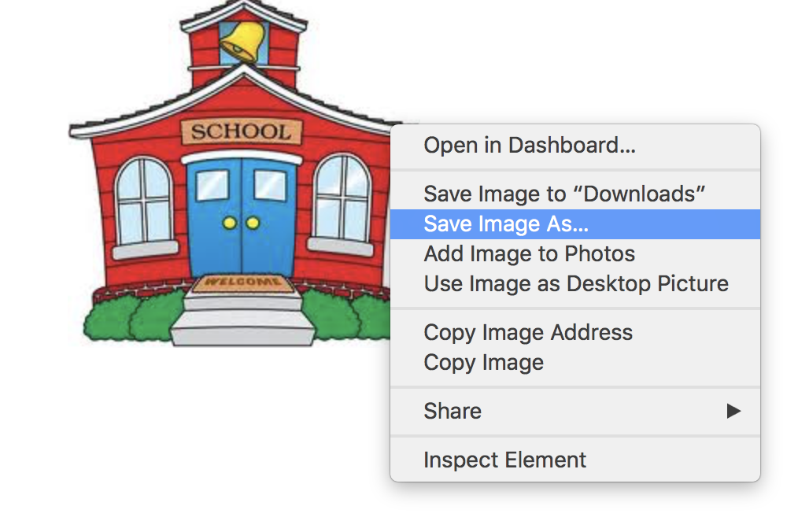Viewport: 798px width, 532px height.
Task: Select Inspect Element
Action: pyautogui.click(x=575, y=460)
